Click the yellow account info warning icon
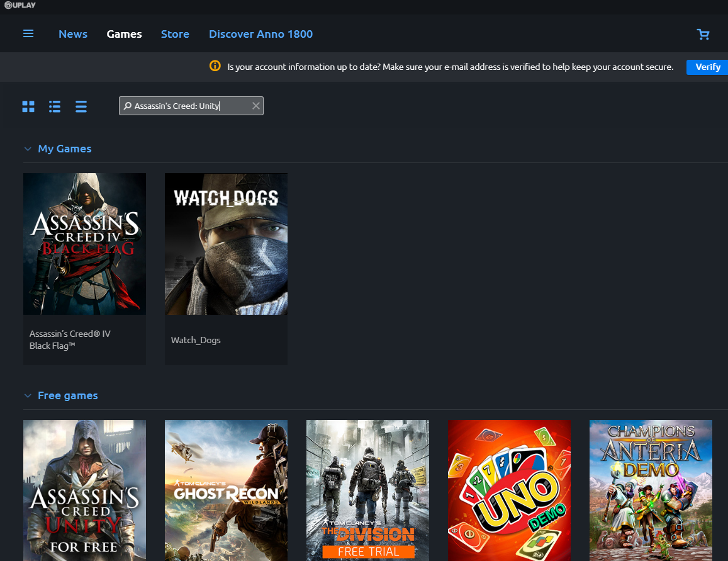728x561 pixels. (x=215, y=66)
